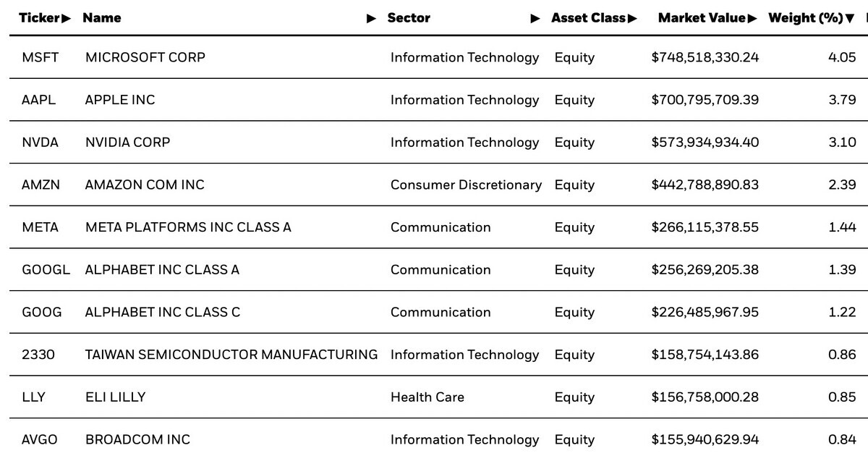Image resolution: width=868 pixels, height=469 pixels.
Task: Toggle Weight (%) descending sort arrow
Action: [849, 18]
